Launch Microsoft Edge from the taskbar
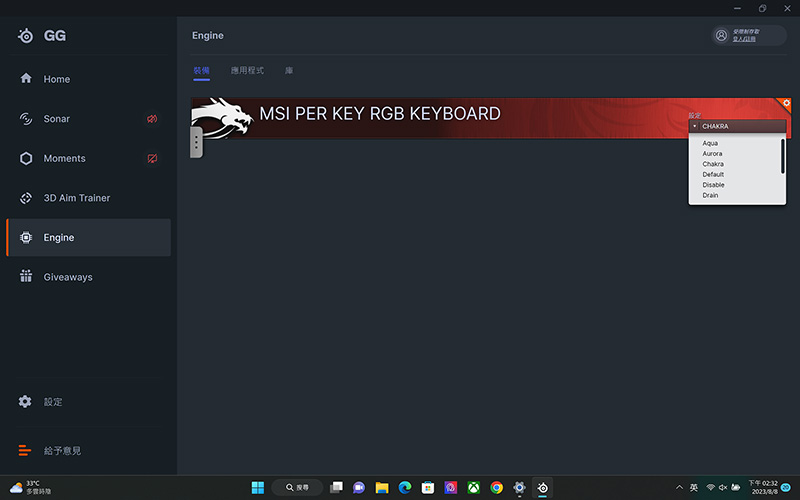This screenshot has width=800, height=500. pos(405,487)
